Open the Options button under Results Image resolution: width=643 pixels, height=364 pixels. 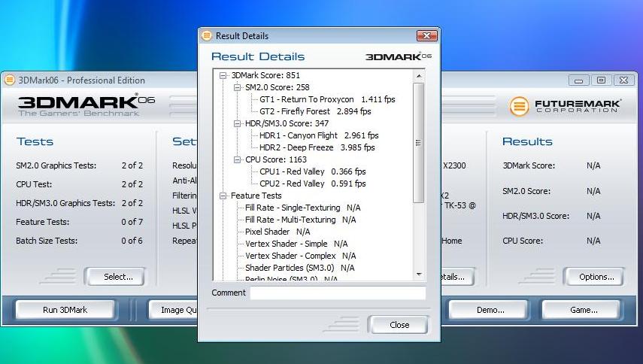click(x=596, y=277)
